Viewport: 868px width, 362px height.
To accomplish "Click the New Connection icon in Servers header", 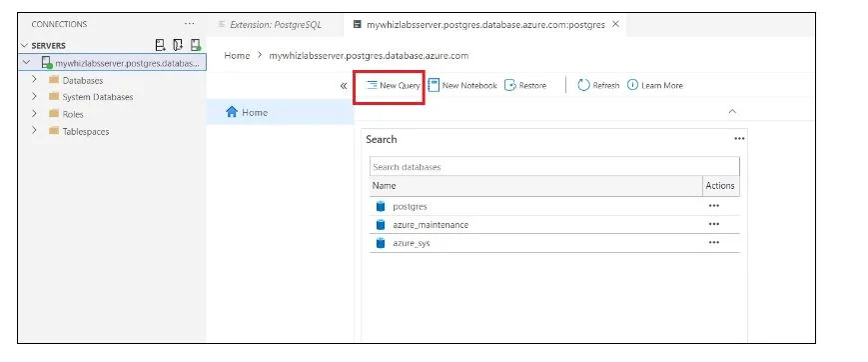I will [160, 45].
